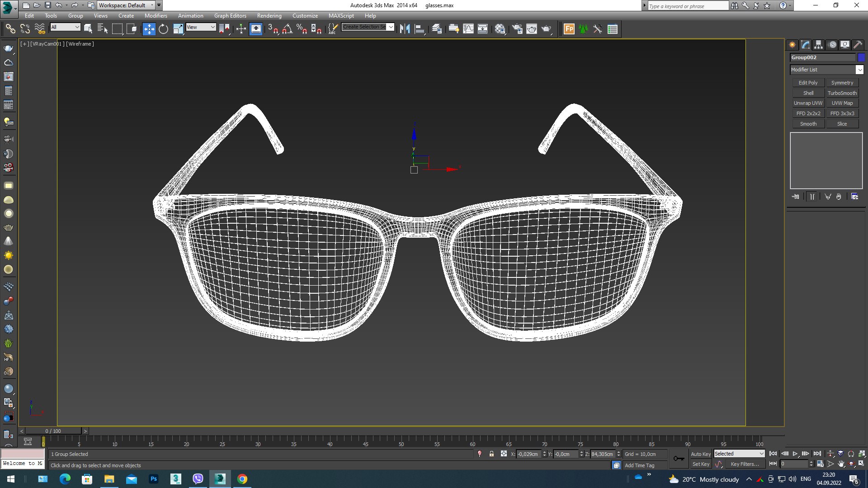868x488 pixels.
Task: Click the TurboSmooth modifier button
Action: click(x=842, y=93)
